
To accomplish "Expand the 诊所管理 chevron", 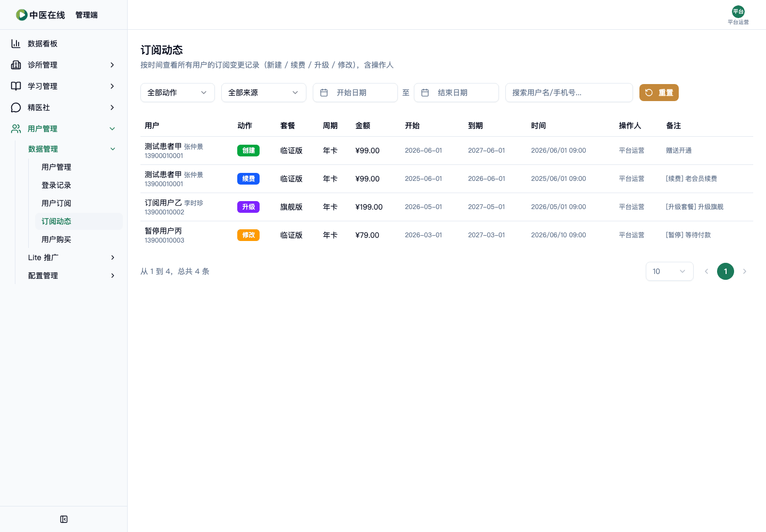I will click(x=112, y=65).
